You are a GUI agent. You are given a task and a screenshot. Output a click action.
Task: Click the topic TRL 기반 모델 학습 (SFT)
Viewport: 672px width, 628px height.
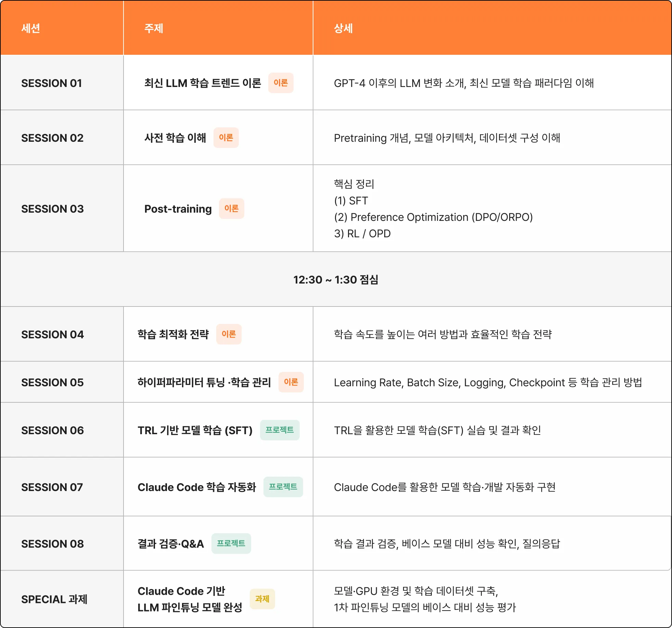click(x=195, y=430)
